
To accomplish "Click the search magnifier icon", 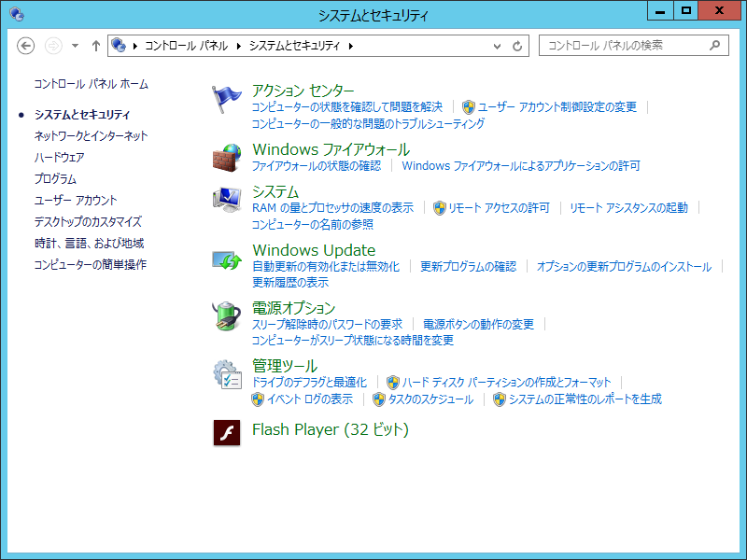I will tap(714, 45).
